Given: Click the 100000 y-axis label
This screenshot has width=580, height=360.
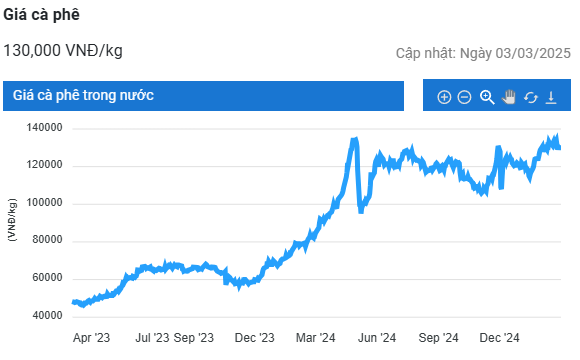Looking at the screenshot, I should (x=44, y=202).
